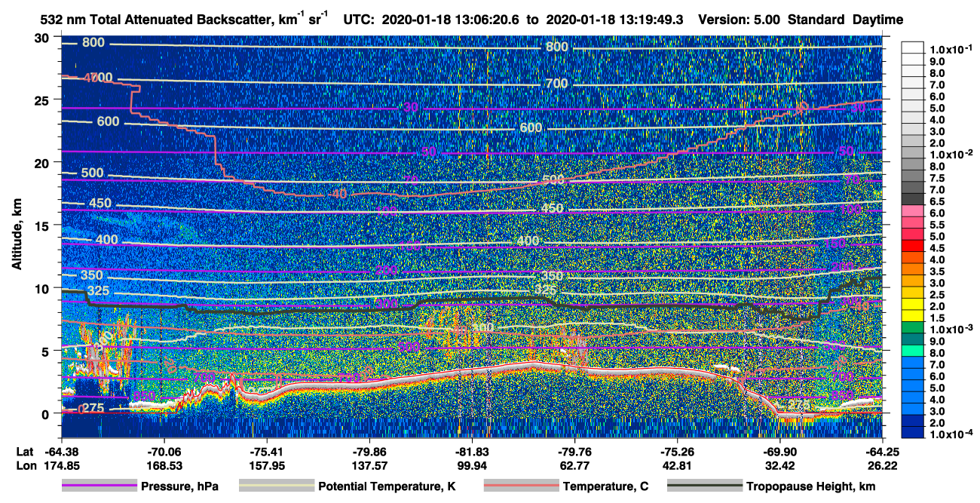Click the 20 km altitude tick label
The image size is (980, 503).
point(43,162)
